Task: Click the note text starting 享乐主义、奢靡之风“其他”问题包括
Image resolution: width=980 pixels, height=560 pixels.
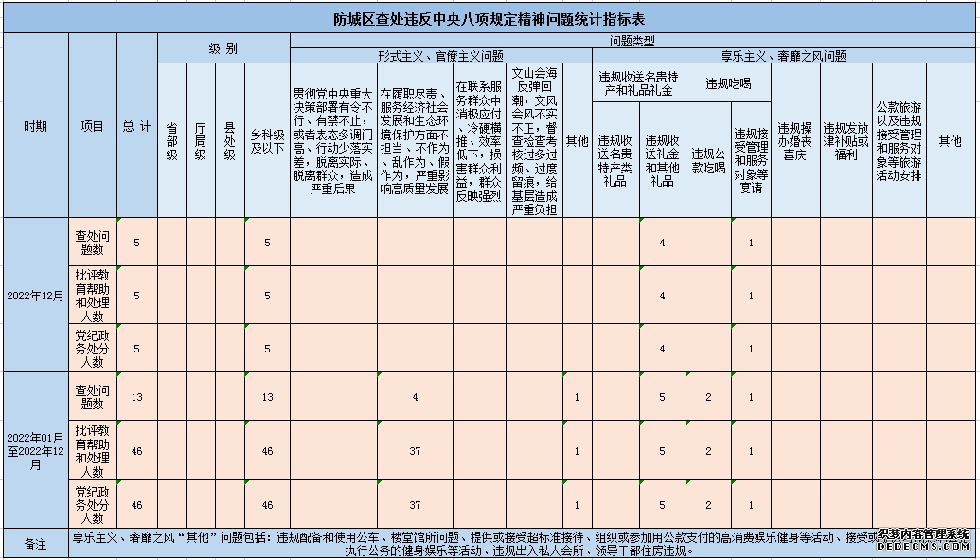Action: pyautogui.click(x=520, y=544)
